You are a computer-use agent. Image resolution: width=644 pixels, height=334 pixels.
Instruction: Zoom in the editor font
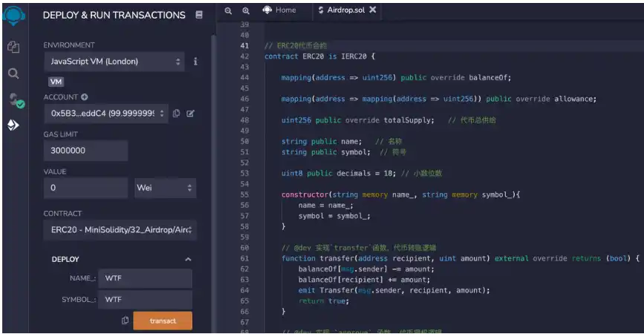point(246,10)
